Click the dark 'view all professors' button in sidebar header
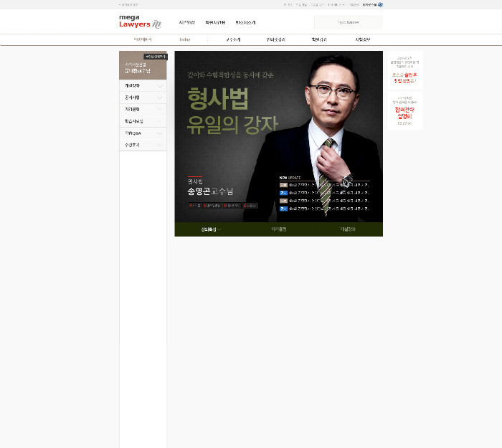Screen dimensions: 502x448 156,57
